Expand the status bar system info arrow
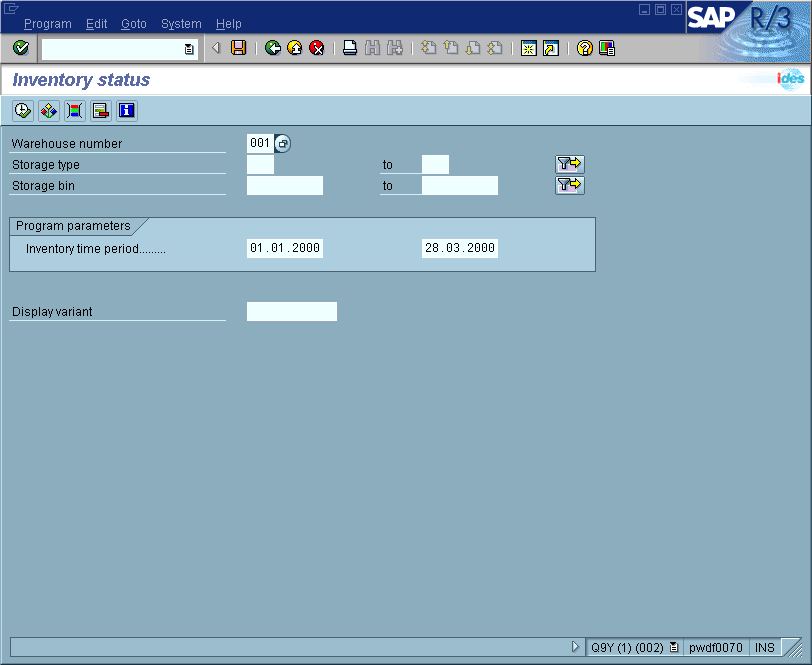The width and height of the screenshot is (812, 665). point(575,647)
